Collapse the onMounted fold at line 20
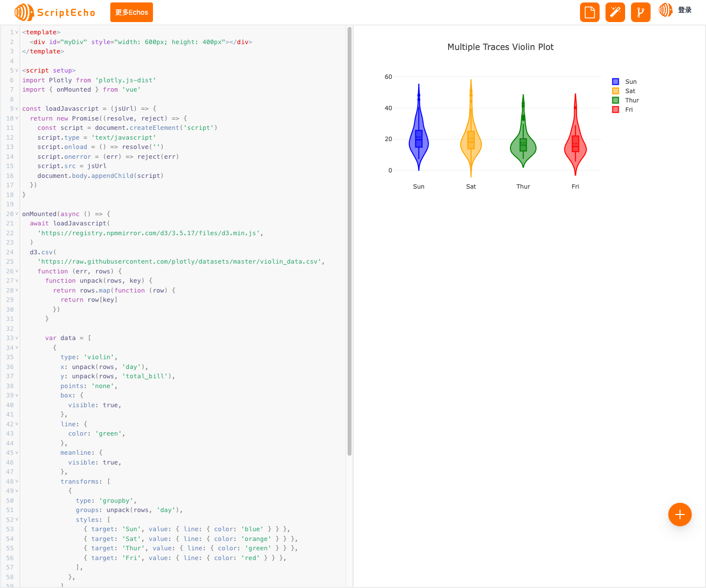The height and width of the screenshot is (588, 706). [17, 214]
